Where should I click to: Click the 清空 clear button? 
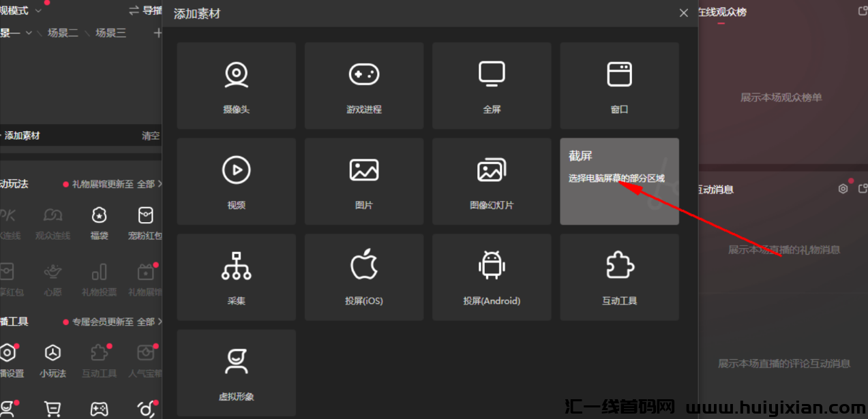pos(151,136)
